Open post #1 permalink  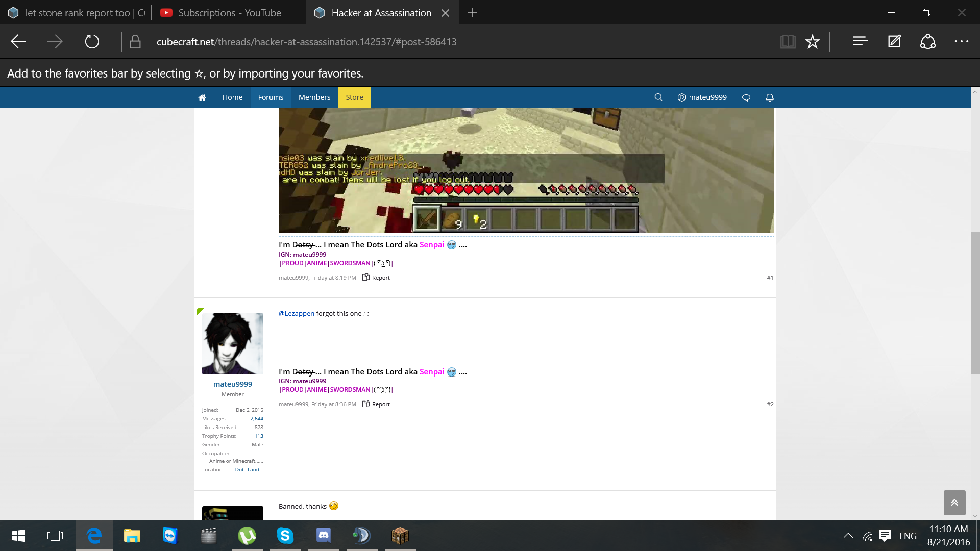770,278
